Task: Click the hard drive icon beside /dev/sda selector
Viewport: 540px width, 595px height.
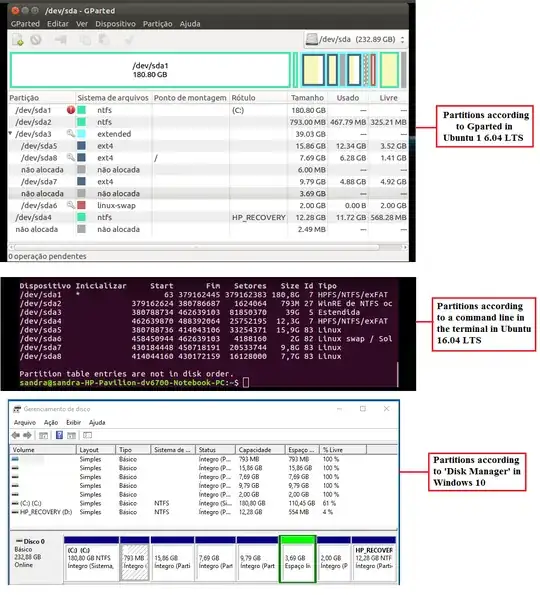Action: 312,39
